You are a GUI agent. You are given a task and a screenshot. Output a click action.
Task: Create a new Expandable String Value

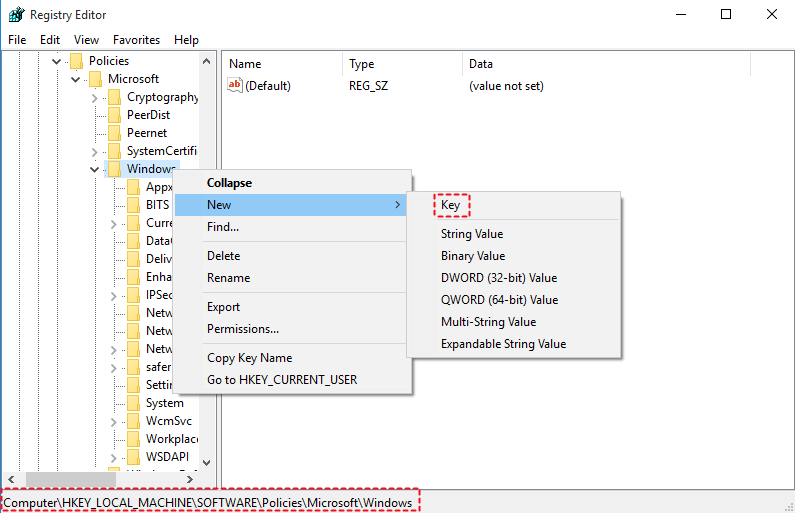coord(514,344)
